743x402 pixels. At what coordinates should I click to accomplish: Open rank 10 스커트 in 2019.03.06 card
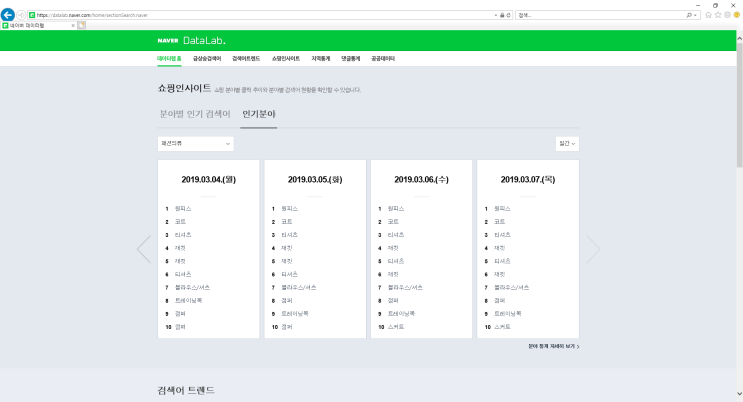point(396,327)
